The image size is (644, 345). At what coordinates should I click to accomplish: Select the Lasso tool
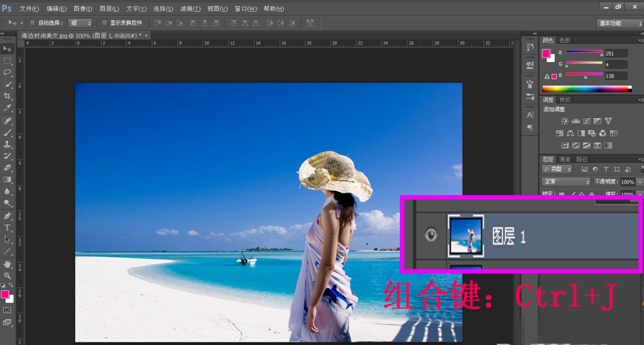(x=8, y=73)
